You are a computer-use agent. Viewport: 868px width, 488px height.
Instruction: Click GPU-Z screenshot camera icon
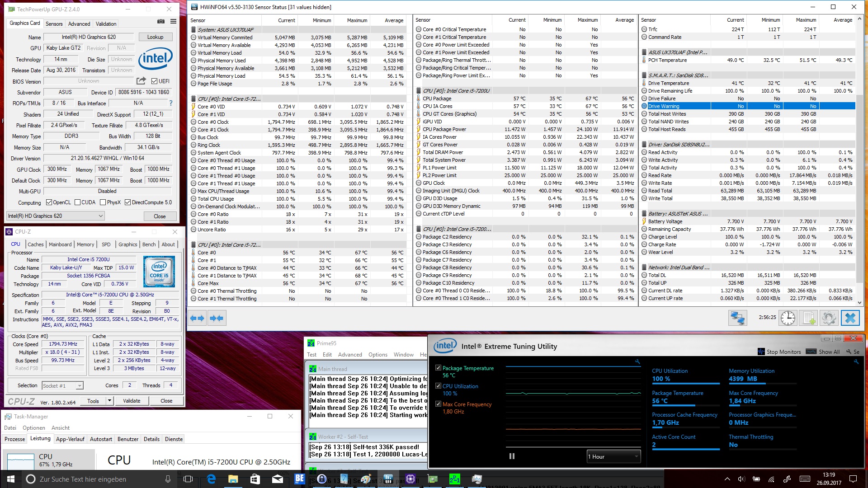coord(160,21)
